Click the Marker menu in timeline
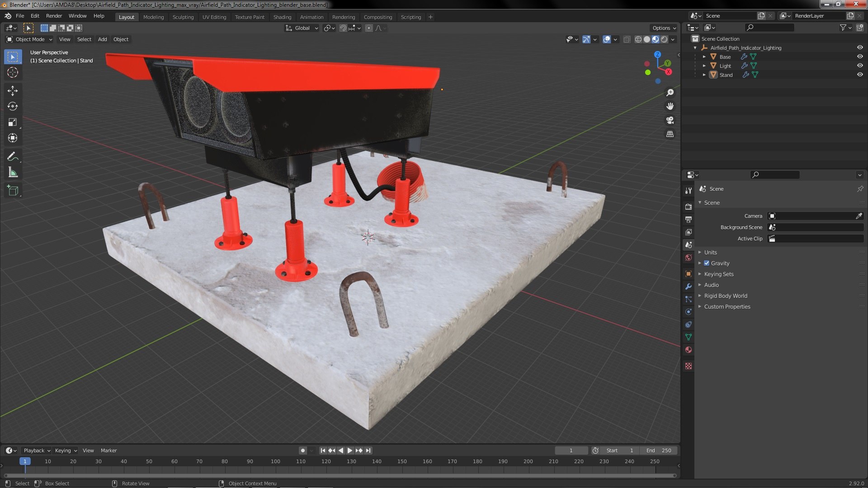The image size is (868, 488). point(108,450)
